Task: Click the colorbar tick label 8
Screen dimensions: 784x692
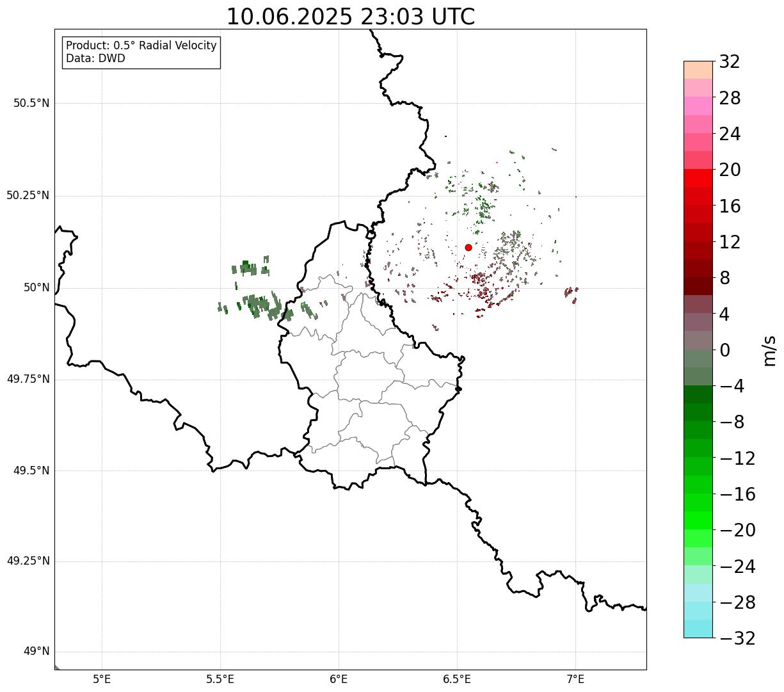Action: click(x=724, y=278)
